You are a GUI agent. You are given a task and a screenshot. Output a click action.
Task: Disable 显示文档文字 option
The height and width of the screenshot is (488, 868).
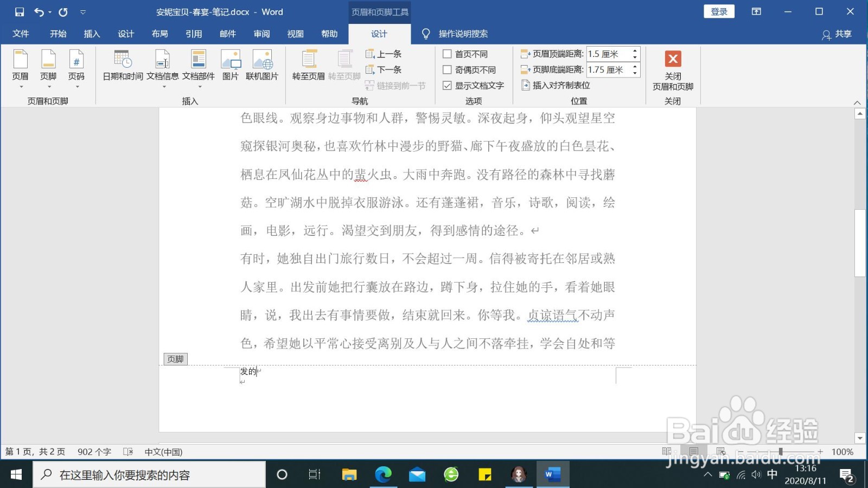click(x=448, y=85)
